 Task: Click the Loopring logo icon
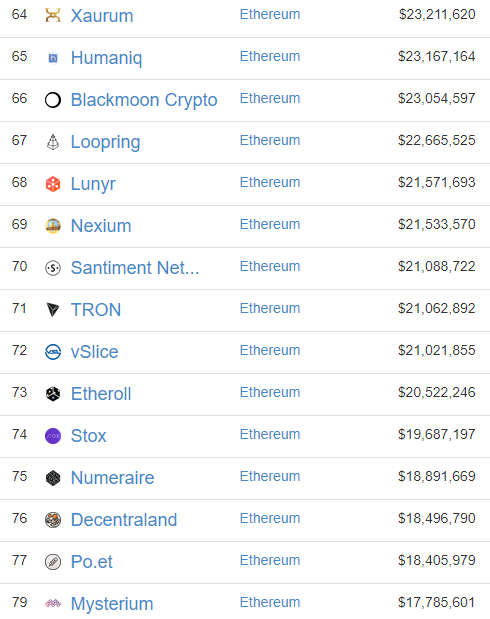click(x=53, y=142)
